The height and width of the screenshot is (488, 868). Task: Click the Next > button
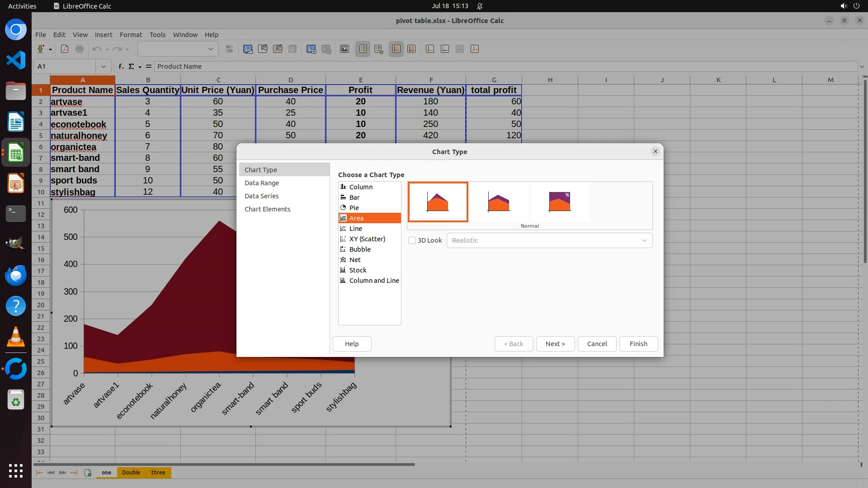pos(555,344)
